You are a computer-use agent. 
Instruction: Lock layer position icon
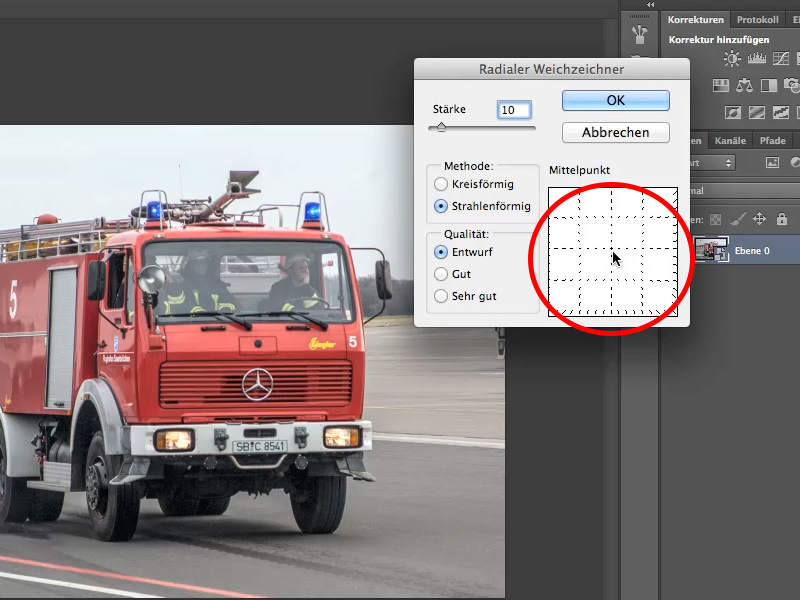759,219
